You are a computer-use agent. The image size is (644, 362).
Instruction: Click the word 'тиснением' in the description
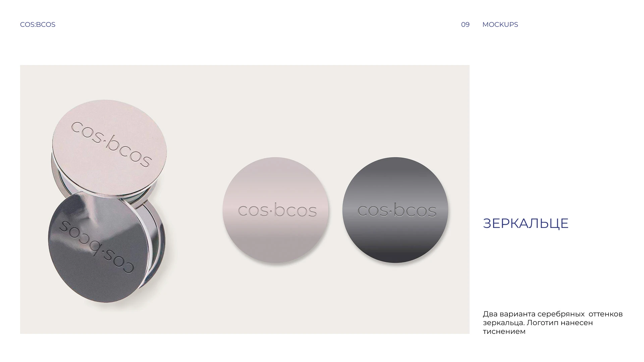click(x=504, y=331)
